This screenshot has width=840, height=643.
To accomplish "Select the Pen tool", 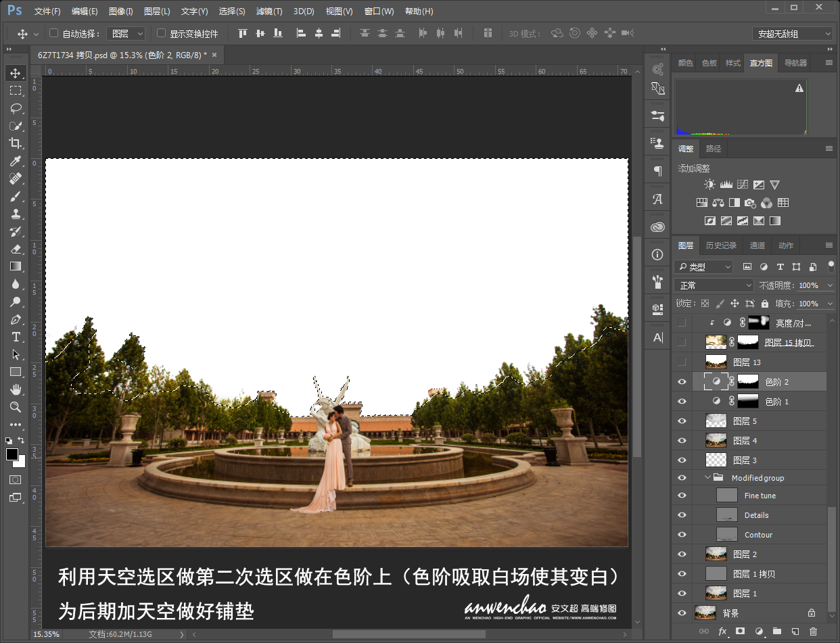I will [16, 319].
